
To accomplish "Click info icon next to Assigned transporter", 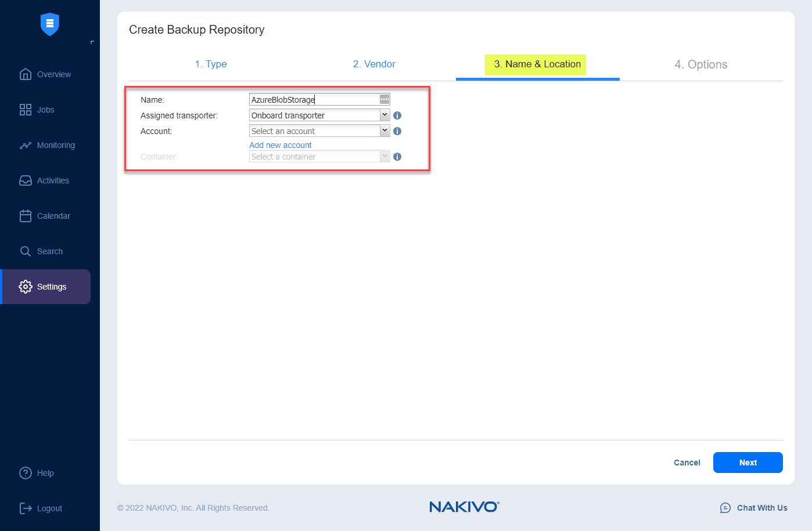I will coord(397,115).
